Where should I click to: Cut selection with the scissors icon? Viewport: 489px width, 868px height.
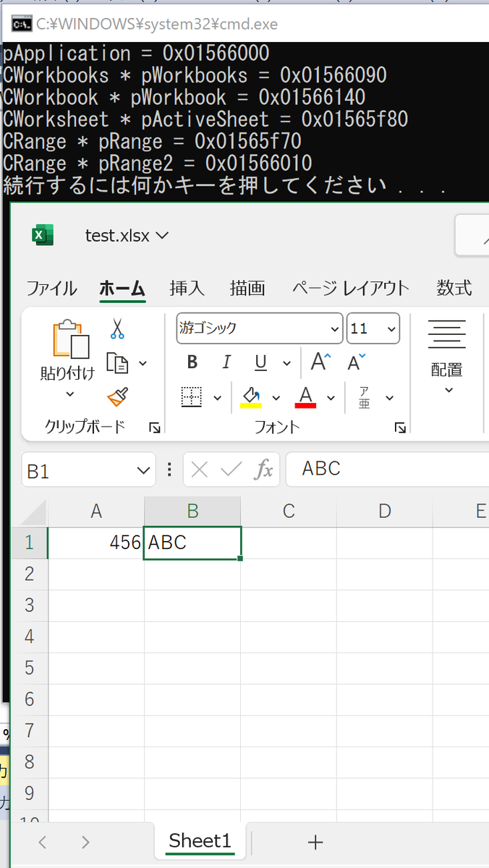[x=117, y=329]
